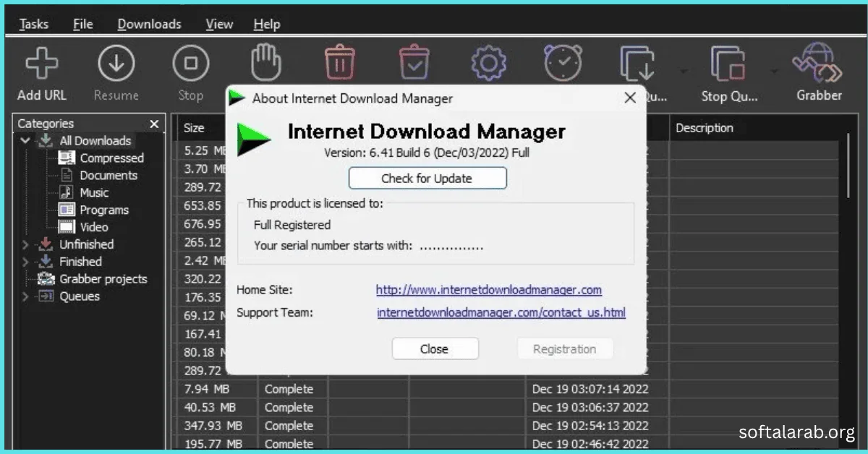Click the Stop Queue toolbar icon
868x454 pixels.
(x=728, y=64)
